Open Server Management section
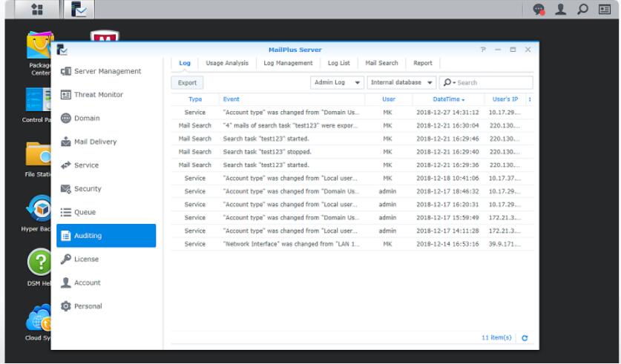The width and height of the screenshot is (621, 364). (x=106, y=71)
